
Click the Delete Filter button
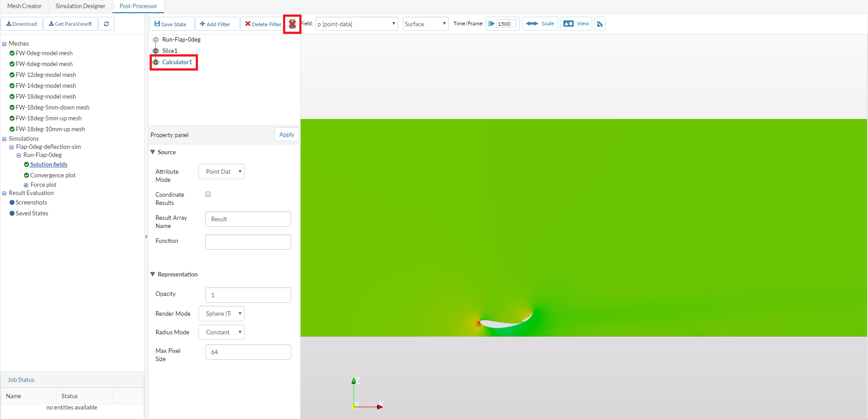263,24
